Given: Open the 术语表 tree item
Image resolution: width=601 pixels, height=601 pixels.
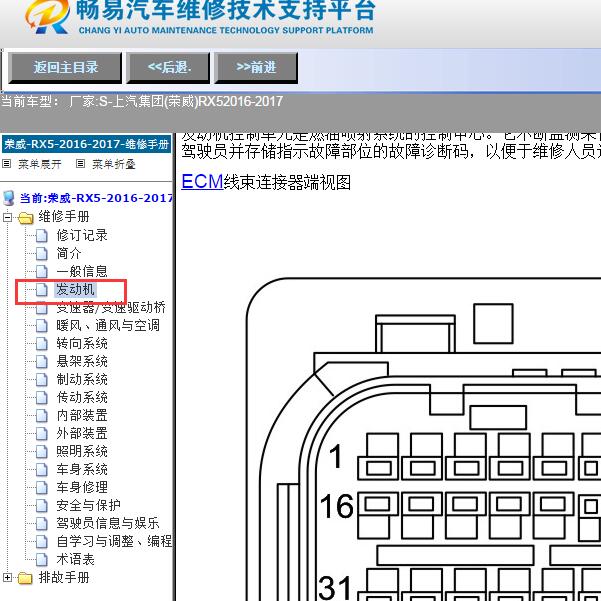Looking at the screenshot, I should [x=75, y=560].
